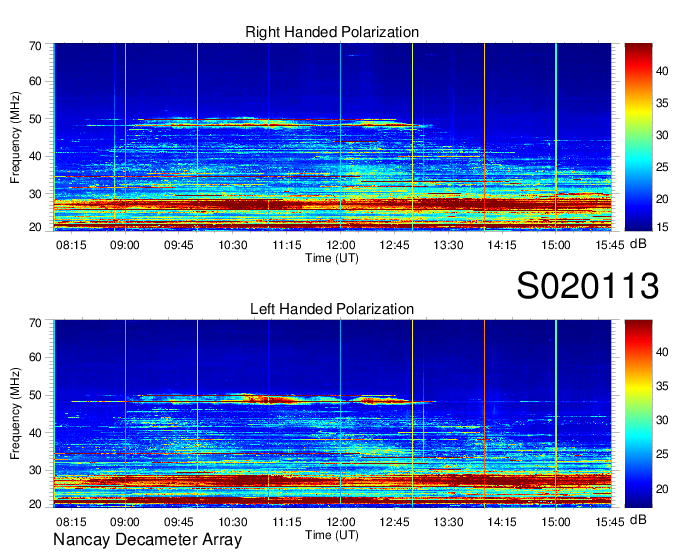This screenshot has height=552, width=680.
Task: Click the left handed polarization spectrogram
Action: tap(332, 414)
